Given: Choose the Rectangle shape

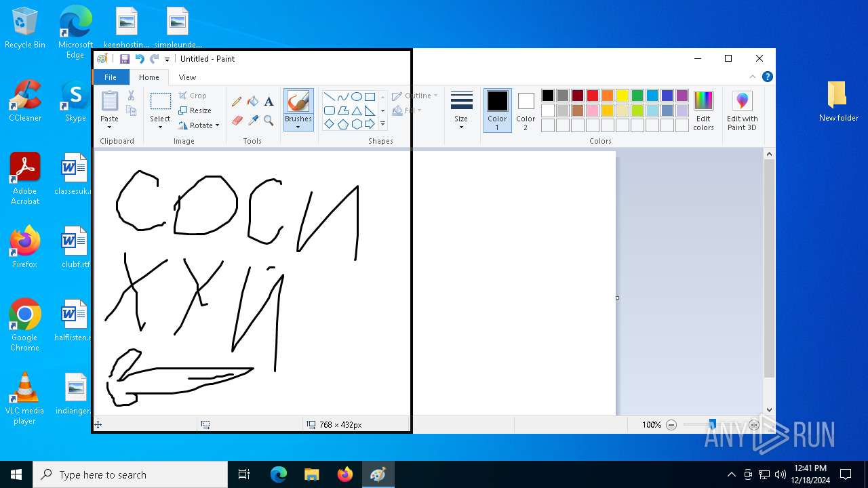Looking at the screenshot, I should pyautogui.click(x=370, y=96).
